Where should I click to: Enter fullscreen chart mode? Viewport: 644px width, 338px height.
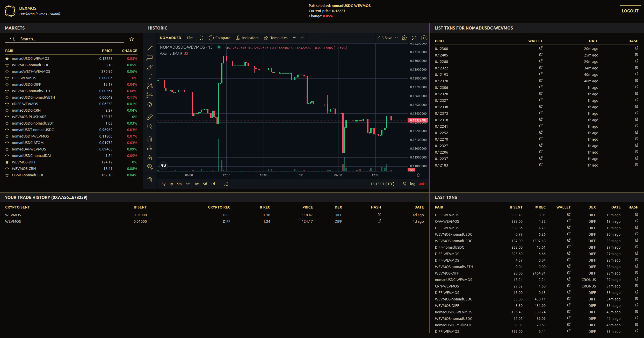pos(414,38)
